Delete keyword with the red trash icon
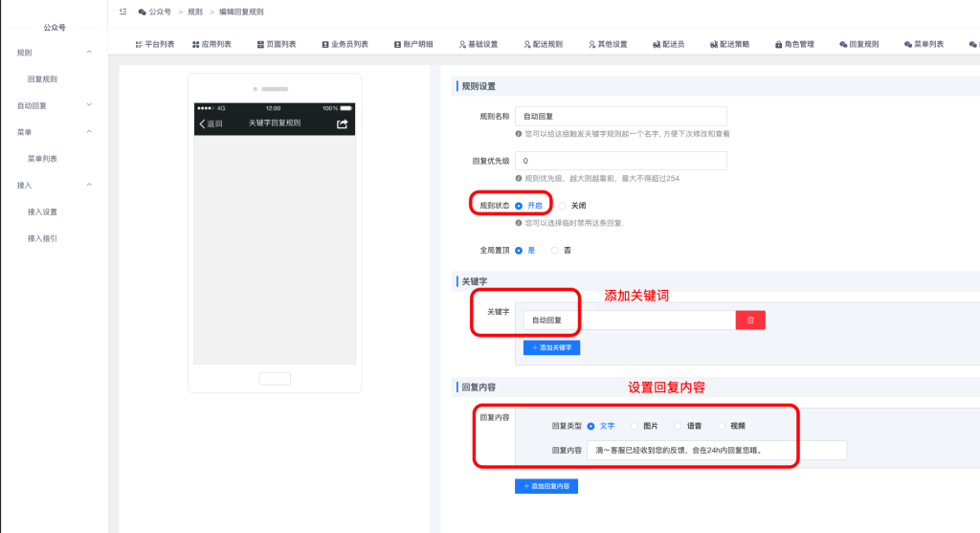 [x=750, y=321]
